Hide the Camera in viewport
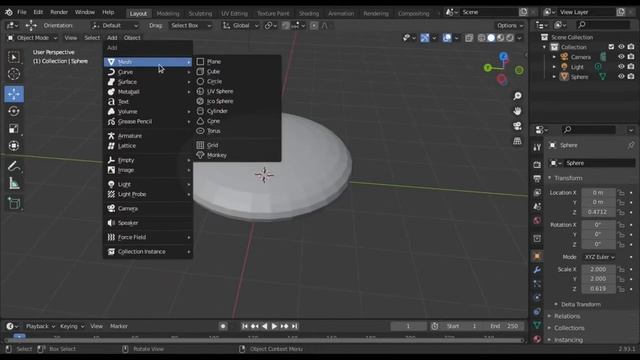This screenshot has width=640, height=360. click(x=621, y=57)
